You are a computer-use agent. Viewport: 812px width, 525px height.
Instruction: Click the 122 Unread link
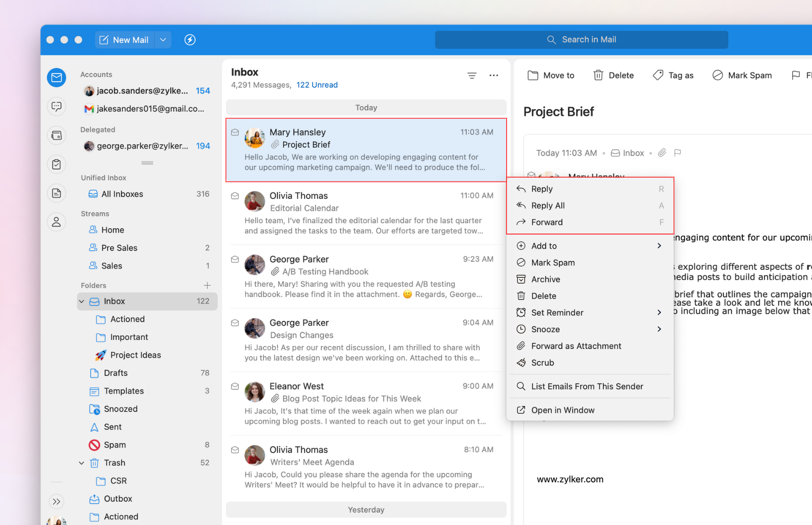pos(317,85)
